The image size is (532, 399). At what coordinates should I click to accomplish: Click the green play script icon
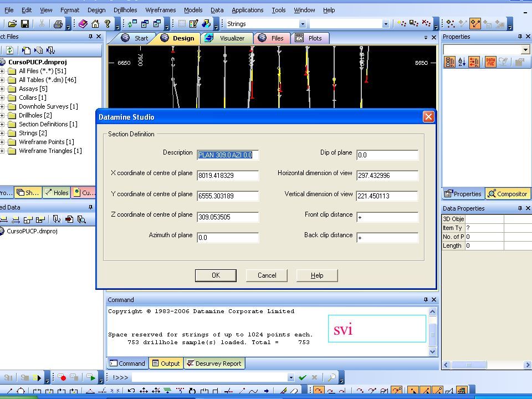pos(91,377)
